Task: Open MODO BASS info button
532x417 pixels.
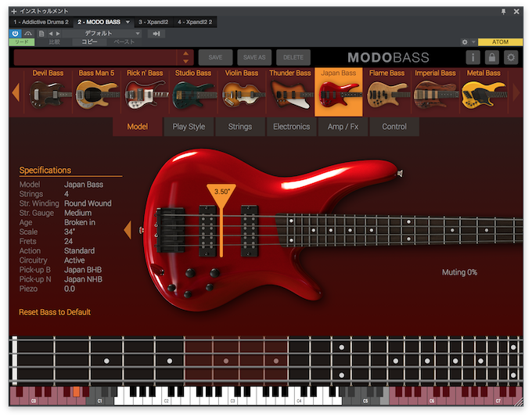Action: (473, 57)
